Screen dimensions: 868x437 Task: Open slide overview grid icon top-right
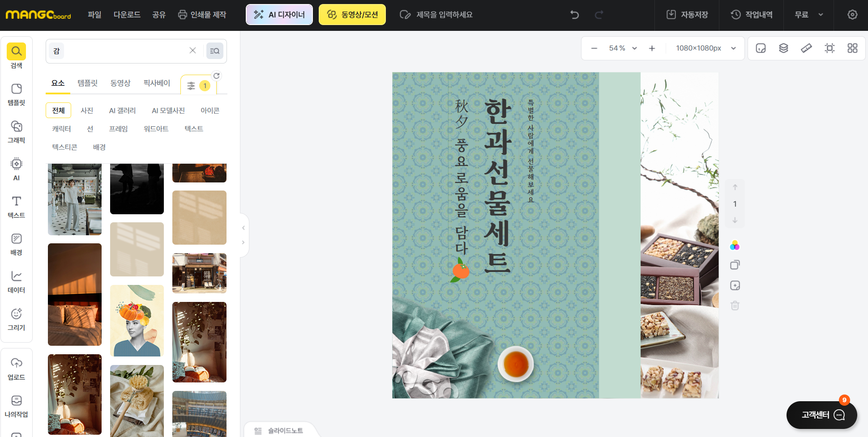(852, 48)
